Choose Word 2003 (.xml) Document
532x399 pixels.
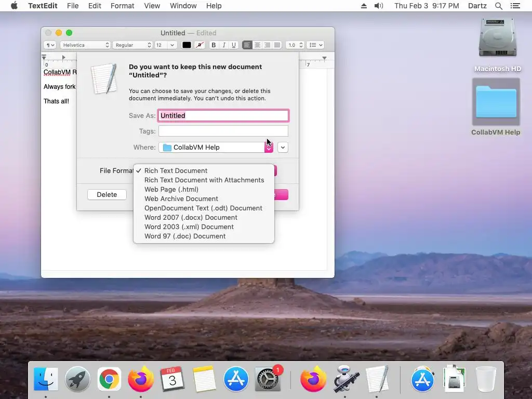(x=204, y=227)
